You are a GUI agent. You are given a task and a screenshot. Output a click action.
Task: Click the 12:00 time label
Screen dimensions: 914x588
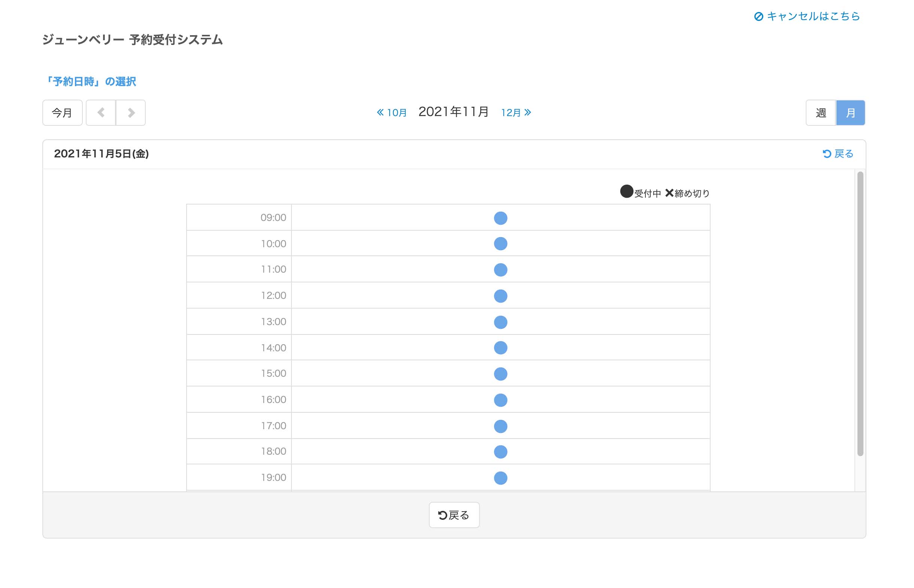(x=273, y=295)
